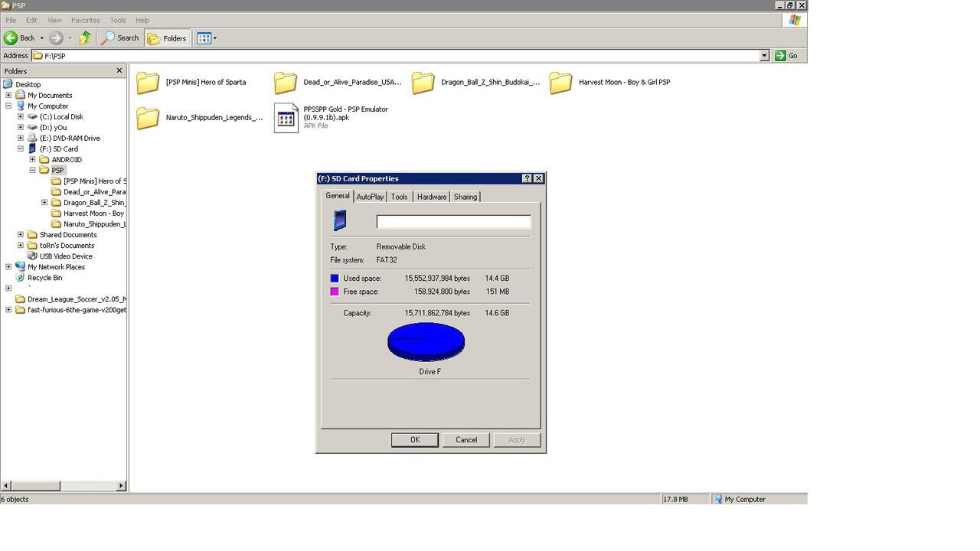Switch to the AutoPlay tab
This screenshot has width=980, height=551.
coord(370,197)
